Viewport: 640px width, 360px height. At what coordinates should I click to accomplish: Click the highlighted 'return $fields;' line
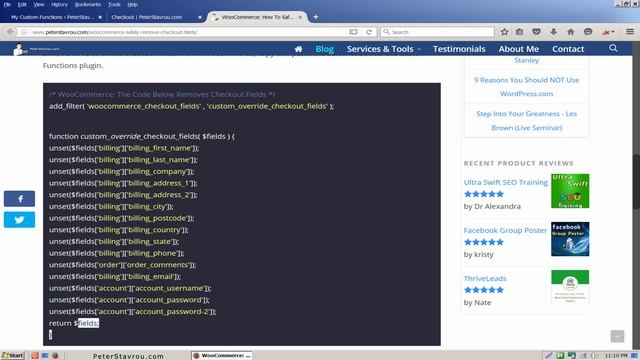[74, 323]
